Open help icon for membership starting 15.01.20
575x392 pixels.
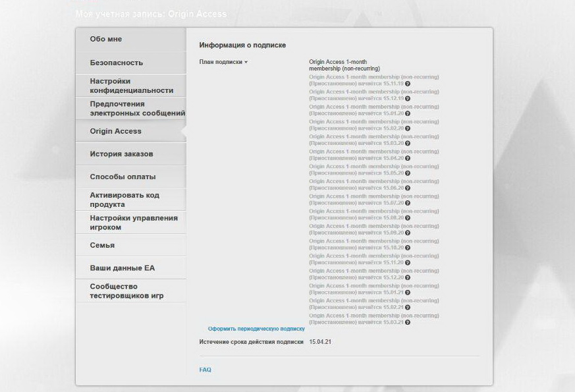[408, 114]
